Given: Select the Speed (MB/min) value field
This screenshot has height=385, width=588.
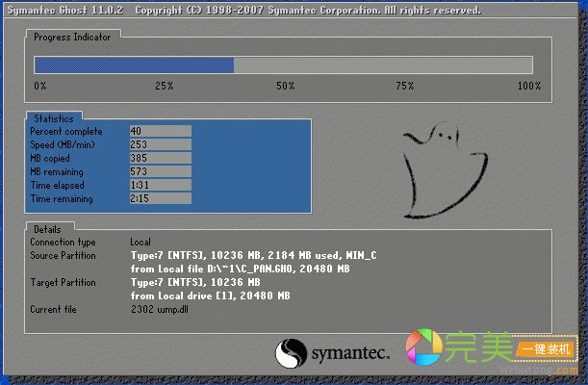Looking at the screenshot, I should coord(160,144).
